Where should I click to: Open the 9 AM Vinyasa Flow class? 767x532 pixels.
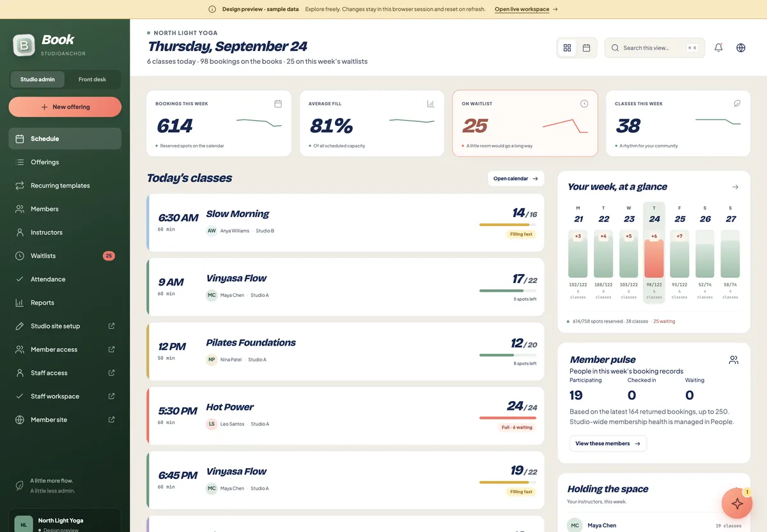[x=345, y=287]
